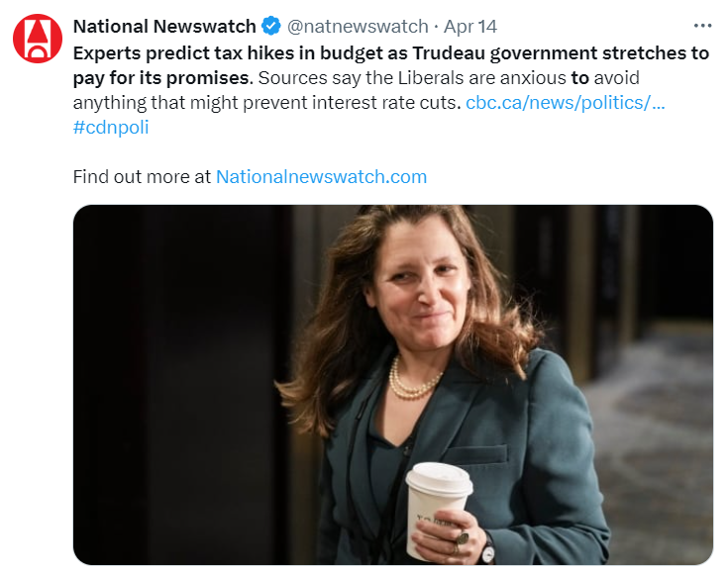Click the 'Find out more at' text
This screenshot has height=572, width=728.
[x=142, y=177]
